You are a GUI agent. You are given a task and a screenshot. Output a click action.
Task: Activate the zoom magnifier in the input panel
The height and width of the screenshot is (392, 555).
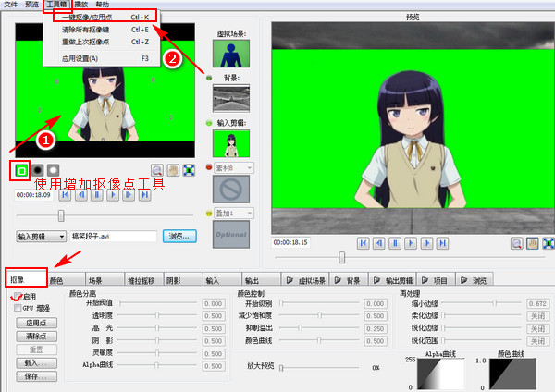coord(157,170)
